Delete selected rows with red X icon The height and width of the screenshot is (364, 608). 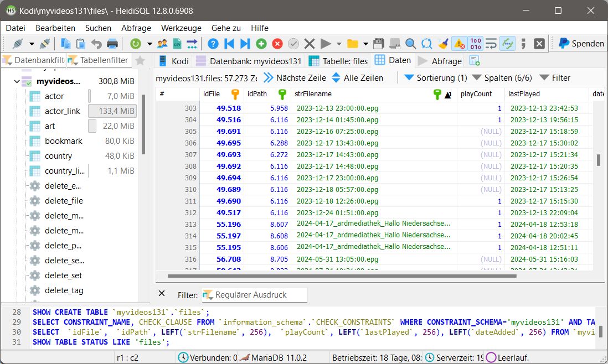(277, 44)
